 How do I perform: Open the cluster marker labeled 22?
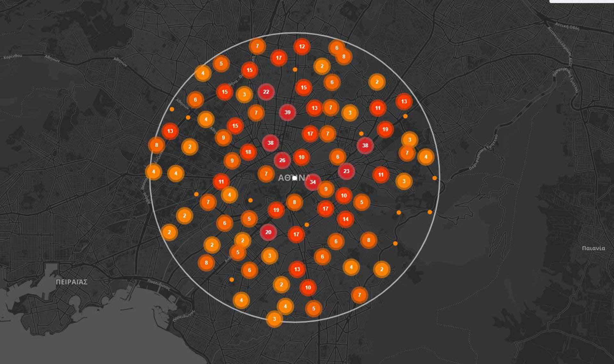(x=266, y=92)
